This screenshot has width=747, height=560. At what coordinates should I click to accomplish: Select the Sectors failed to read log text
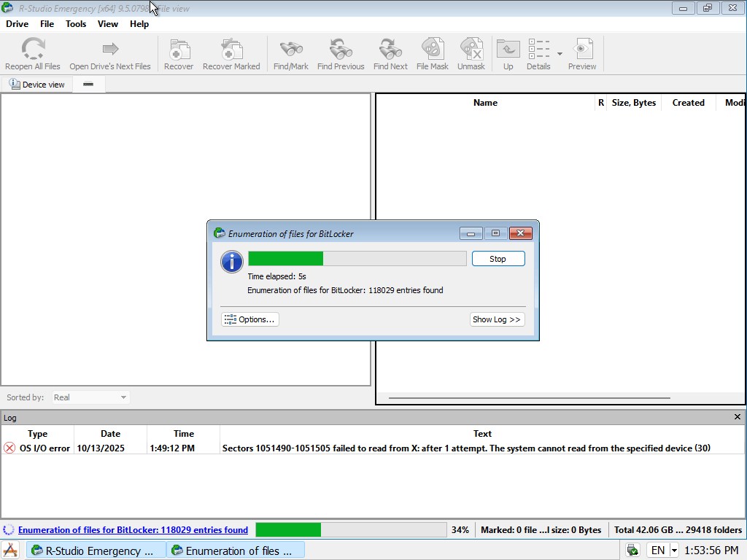coord(466,448)
